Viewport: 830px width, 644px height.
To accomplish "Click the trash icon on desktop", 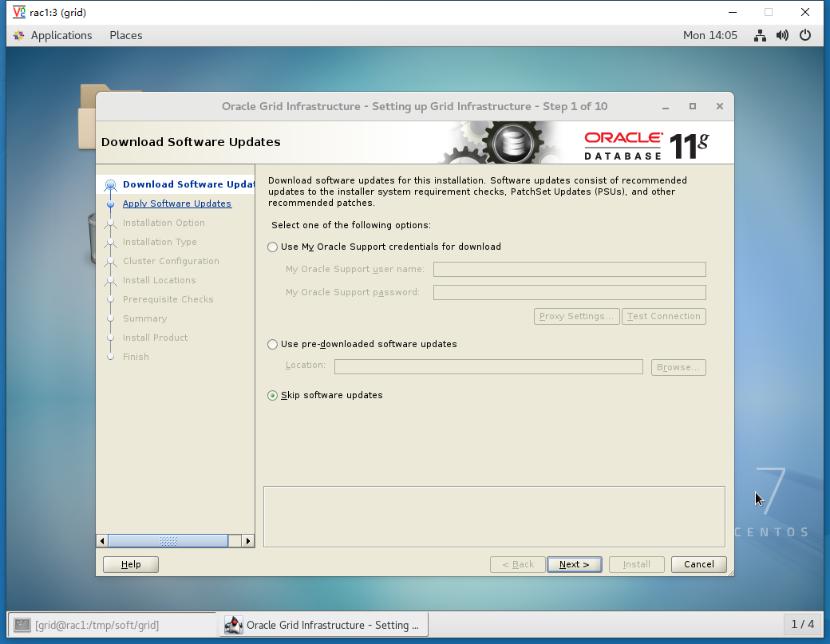I will pos(92,237).
